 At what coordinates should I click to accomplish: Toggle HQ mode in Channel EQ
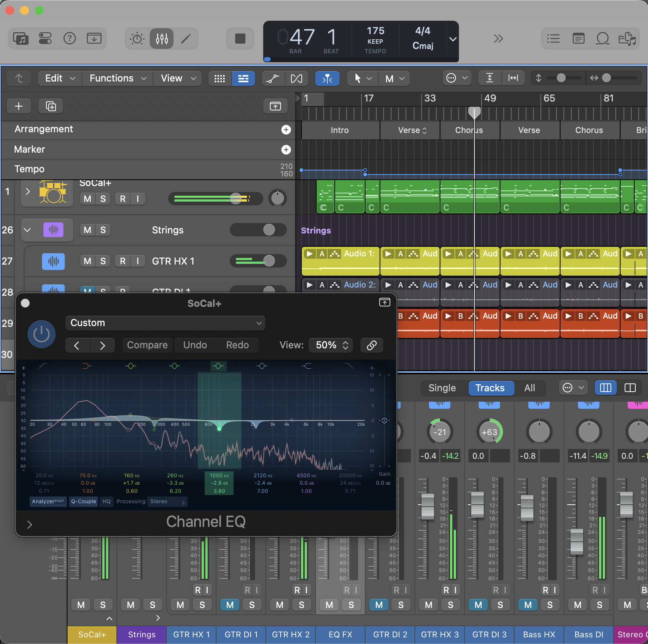pos(106,501)
